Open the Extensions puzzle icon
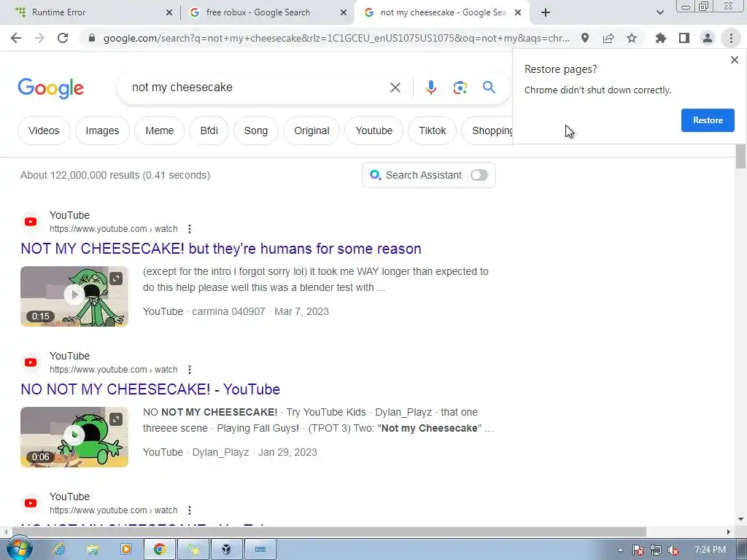747x560 pixels. click(660, 38)
